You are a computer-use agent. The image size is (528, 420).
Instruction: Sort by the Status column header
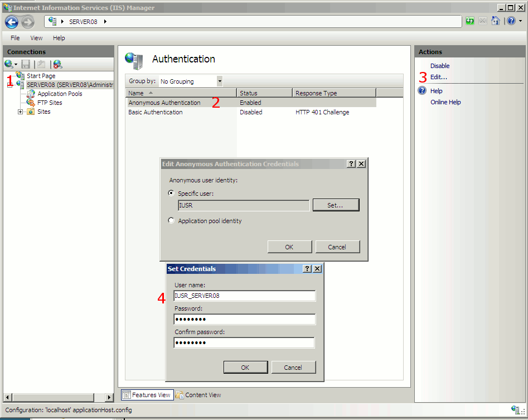[x=265, y=93]
